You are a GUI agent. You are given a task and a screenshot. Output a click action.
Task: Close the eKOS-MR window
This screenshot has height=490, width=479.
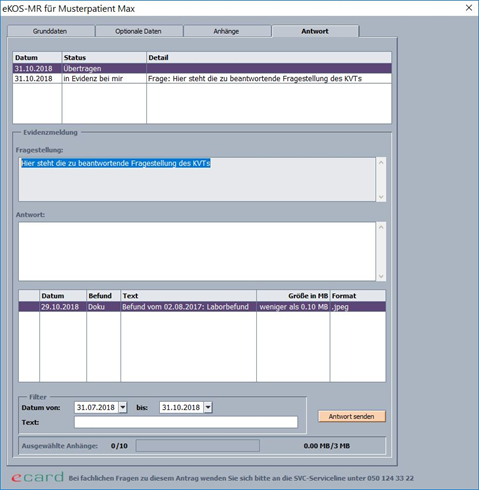tap(469, 8)
